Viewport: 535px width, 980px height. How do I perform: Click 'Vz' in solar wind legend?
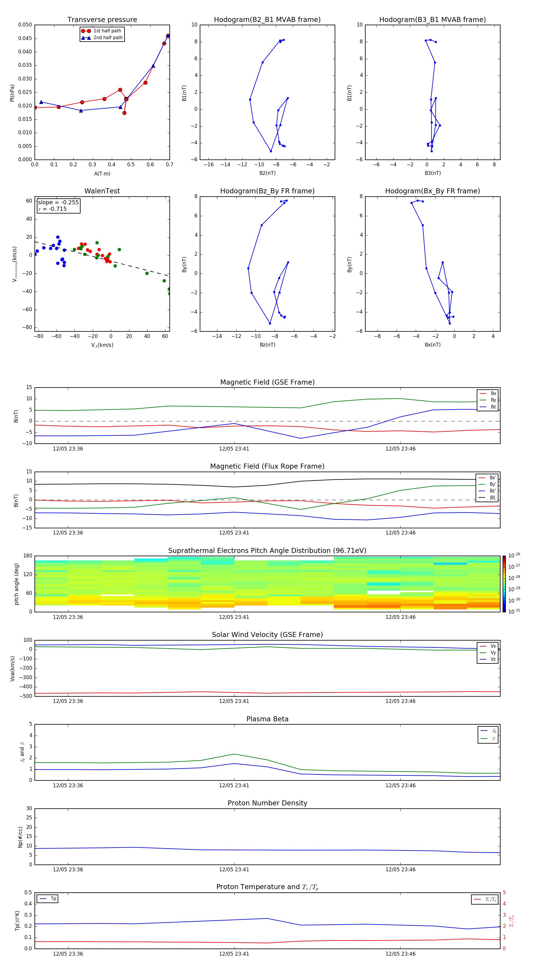pyautogui.click(x=488, y=659)
